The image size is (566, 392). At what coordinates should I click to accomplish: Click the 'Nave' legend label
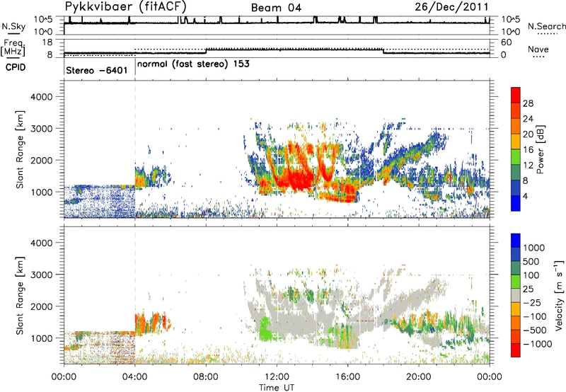pyautogui.click(x=538, y=49)
